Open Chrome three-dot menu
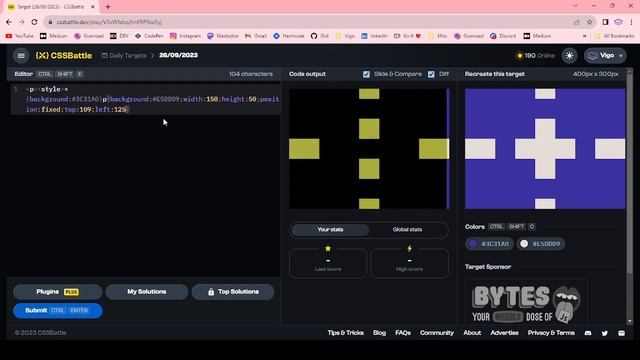640x360 pixels. click(631, 22)
